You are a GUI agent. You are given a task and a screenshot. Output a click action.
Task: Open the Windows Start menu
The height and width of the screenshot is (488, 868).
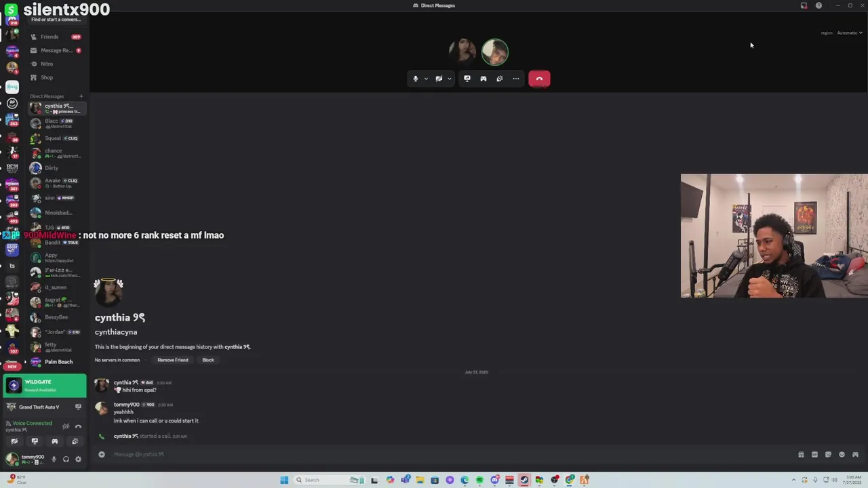284,480
